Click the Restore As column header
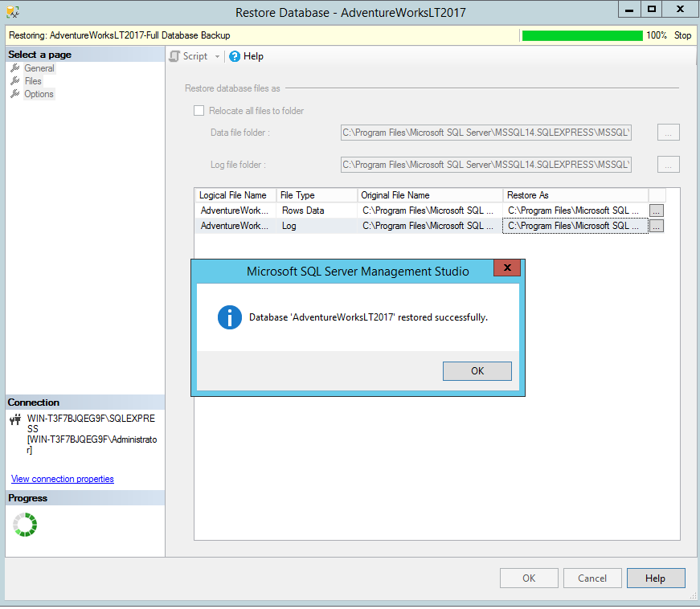Image resolution: width=700 pixels, height=609 pixels. [576, 195]
